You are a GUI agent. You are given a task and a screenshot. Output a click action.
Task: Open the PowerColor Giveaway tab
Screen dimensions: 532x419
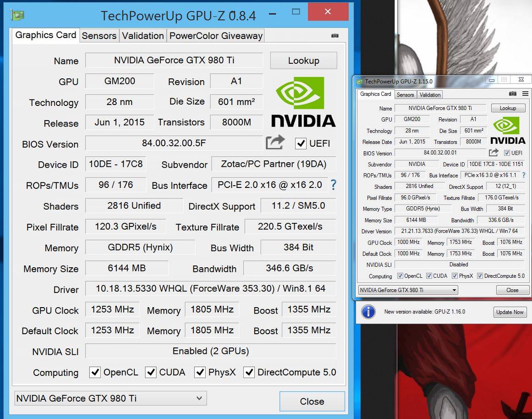pyautogui.click(x=216, y=36)
